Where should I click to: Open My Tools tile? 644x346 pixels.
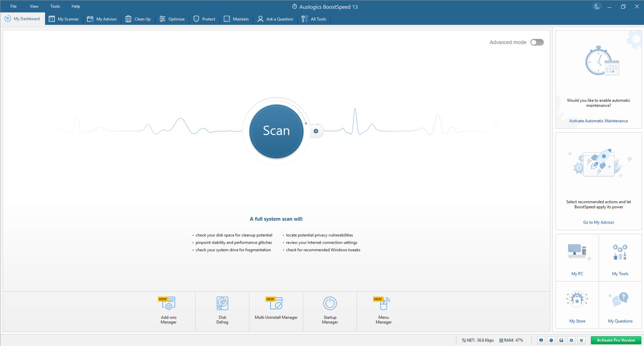tap(620, 258)
